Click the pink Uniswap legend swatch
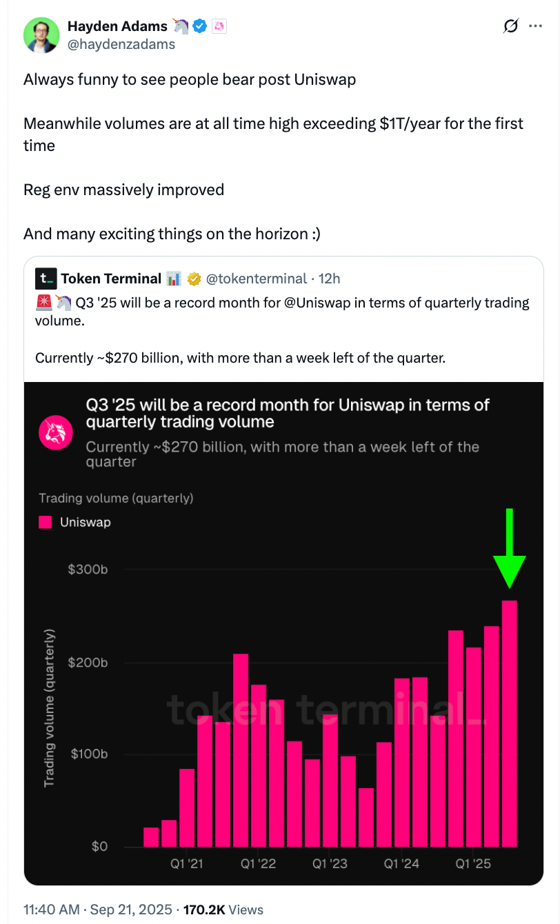This screenshot has width=560, height=924. [46, 523]
